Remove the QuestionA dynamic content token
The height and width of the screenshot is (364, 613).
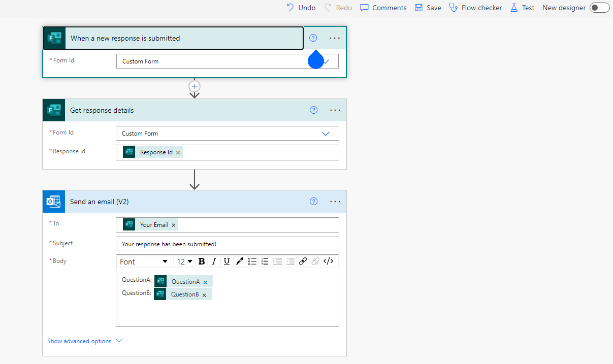tap(205, 281)
